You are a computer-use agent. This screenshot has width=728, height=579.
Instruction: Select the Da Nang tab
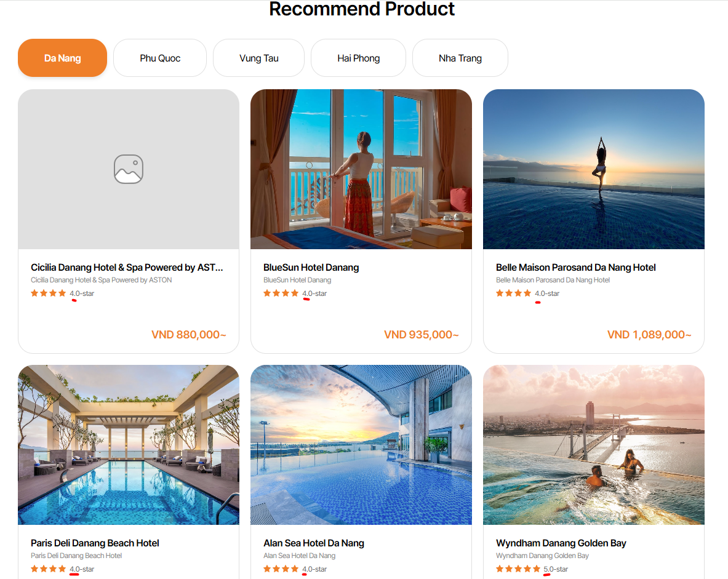pyautogui.click(x=62, y=58)
